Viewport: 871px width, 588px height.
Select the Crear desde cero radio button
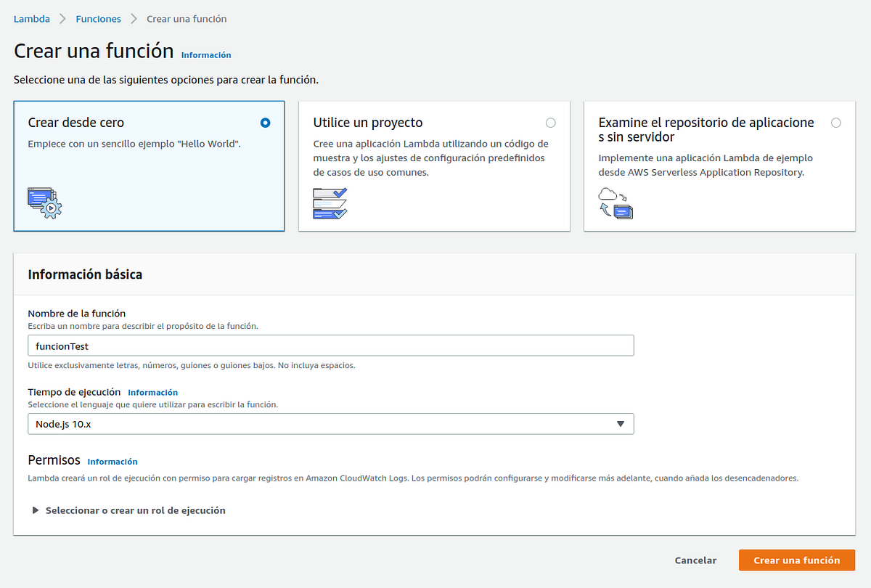[x=265, y=123]
